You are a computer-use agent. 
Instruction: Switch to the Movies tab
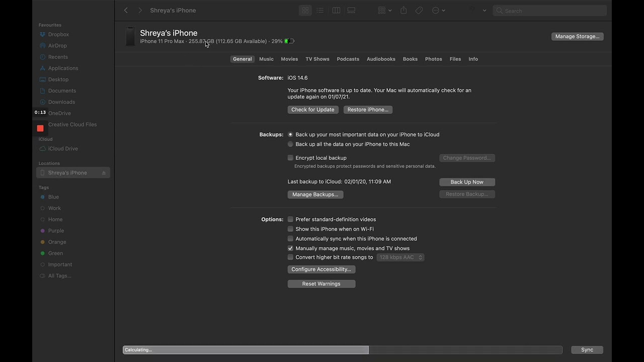click(x=289, y=59)
